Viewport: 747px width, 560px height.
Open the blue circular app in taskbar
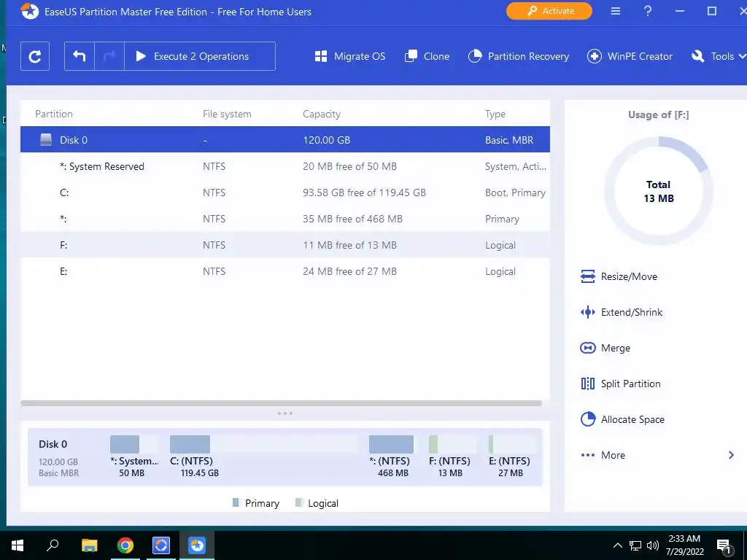tap(161, 545)
